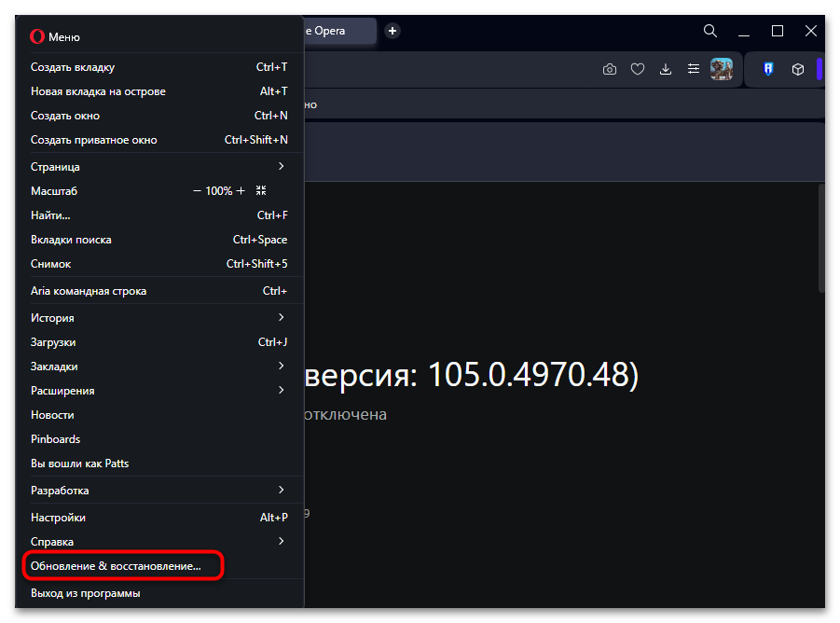This screenshot has height=623, width=840.
Task: Click the heart bookmark icon
Action: 637,69
